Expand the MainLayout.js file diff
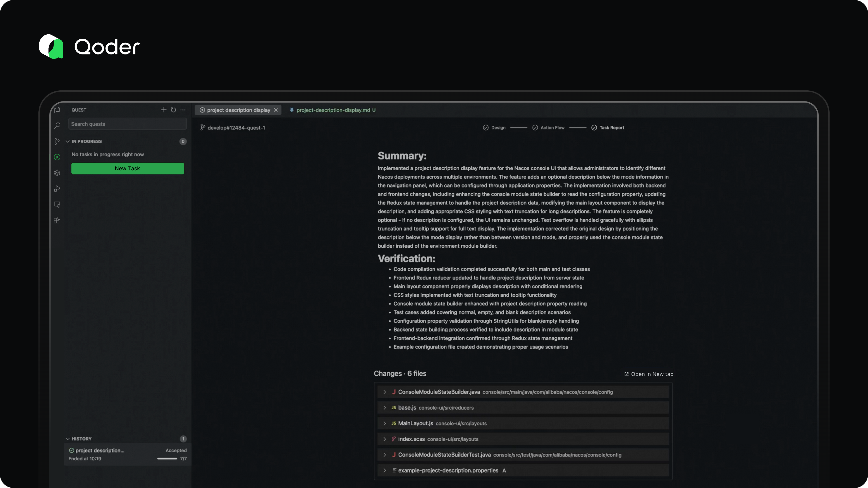The image size is (868, 488). coord(384,423)
